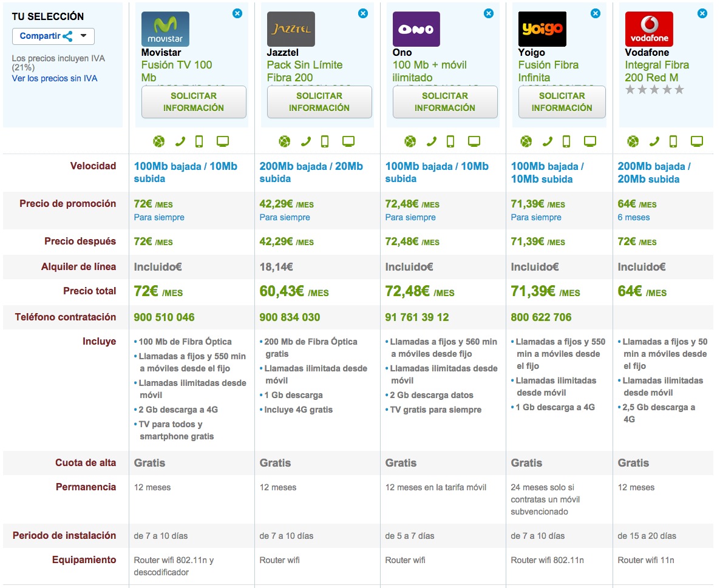
Task: Open Ono 100 Mb + móvil ilimitado plan
Action: coord(430,71)
